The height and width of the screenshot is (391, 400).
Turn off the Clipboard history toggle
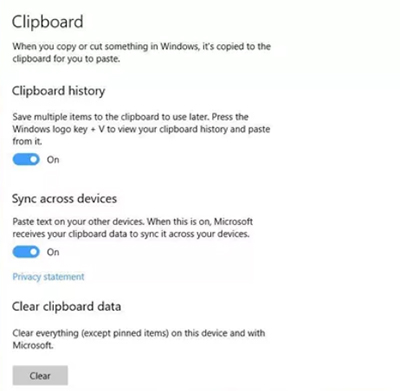tap(26, 160)
